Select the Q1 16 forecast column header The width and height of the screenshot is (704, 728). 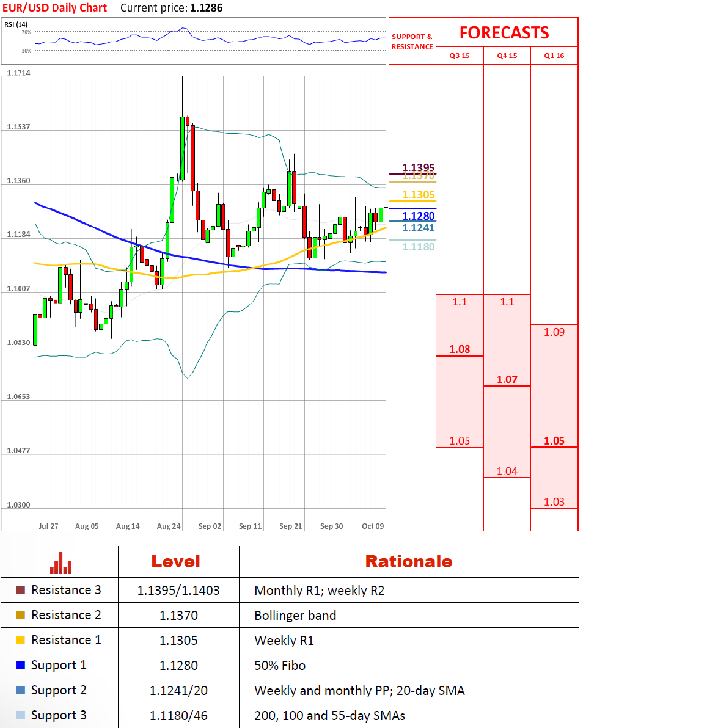coord(554,56)
